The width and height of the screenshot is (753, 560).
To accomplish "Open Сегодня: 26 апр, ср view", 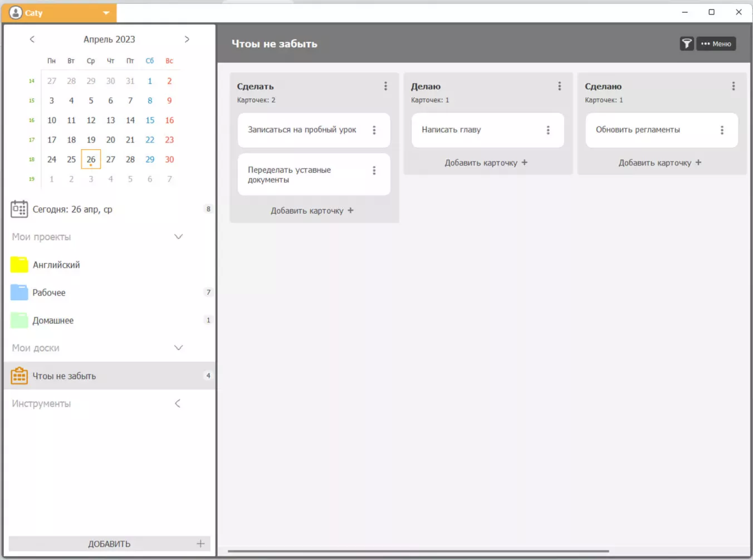I will (x=110, y=209).
